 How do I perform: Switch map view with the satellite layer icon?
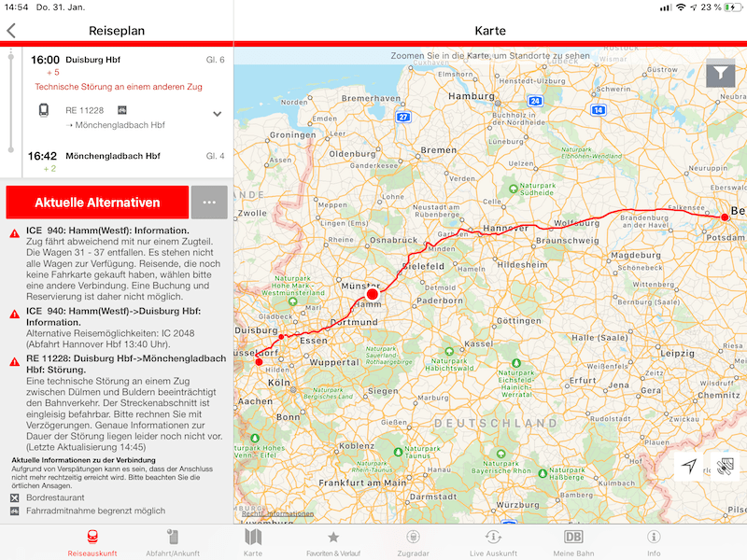[725, 466]
